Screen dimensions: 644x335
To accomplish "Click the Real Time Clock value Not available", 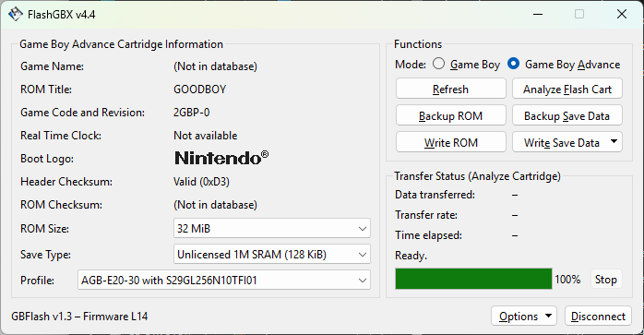I will tap(206, 136).
